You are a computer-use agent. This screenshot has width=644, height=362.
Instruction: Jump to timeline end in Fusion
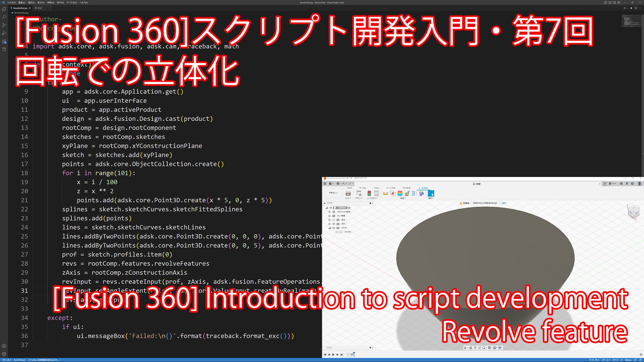pos(342,355)
